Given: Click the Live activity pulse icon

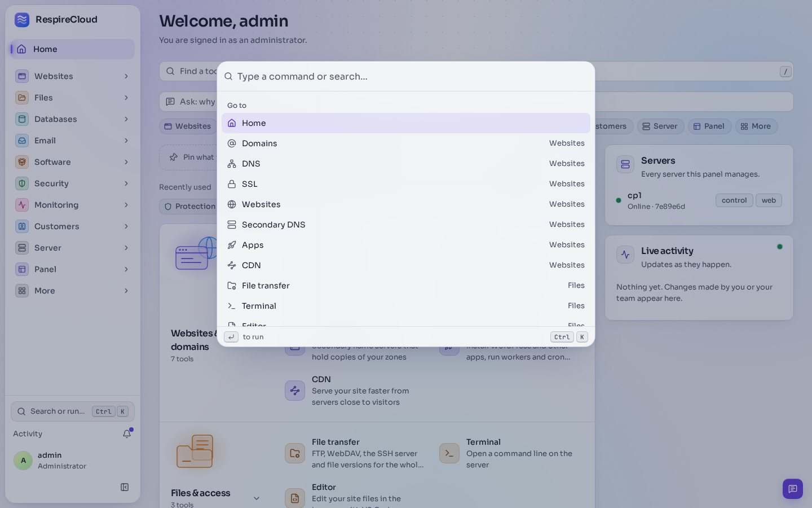Looking at the screenshot, I should pyautogui.click(x=625, y=255).
